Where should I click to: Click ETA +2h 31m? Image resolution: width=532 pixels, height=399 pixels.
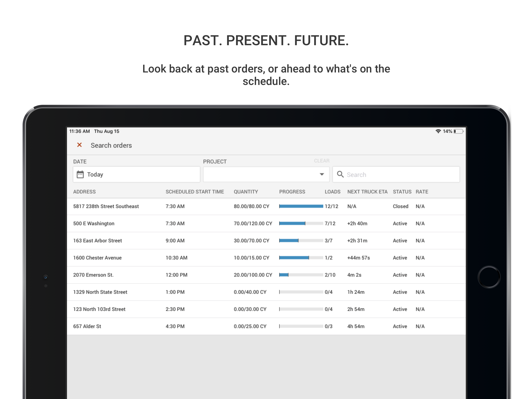tap(357, 240)
